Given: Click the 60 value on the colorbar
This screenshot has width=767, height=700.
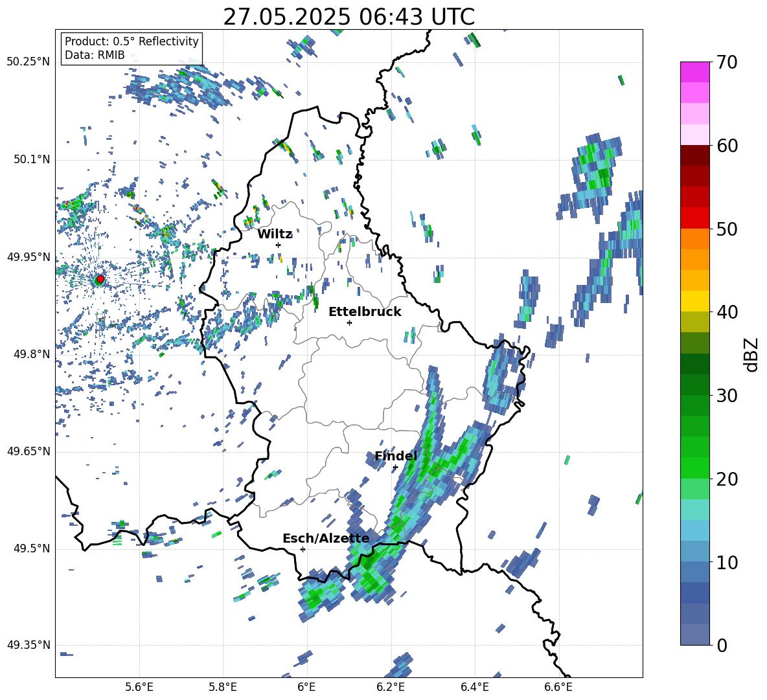Looking at the screenshot, I should pyautogui.click(x=727, y=146).
